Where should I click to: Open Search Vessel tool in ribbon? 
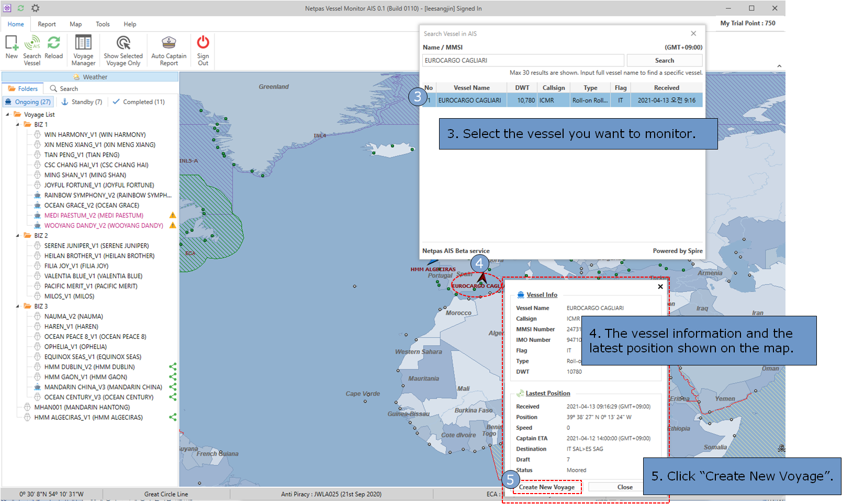click(x=32, y=51)
